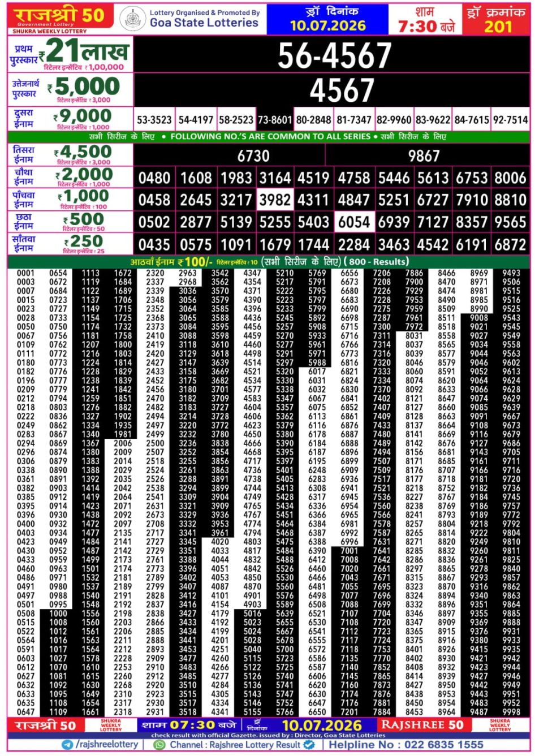
Task: Click draw number 201 in red box
Action: pos(498,27)
